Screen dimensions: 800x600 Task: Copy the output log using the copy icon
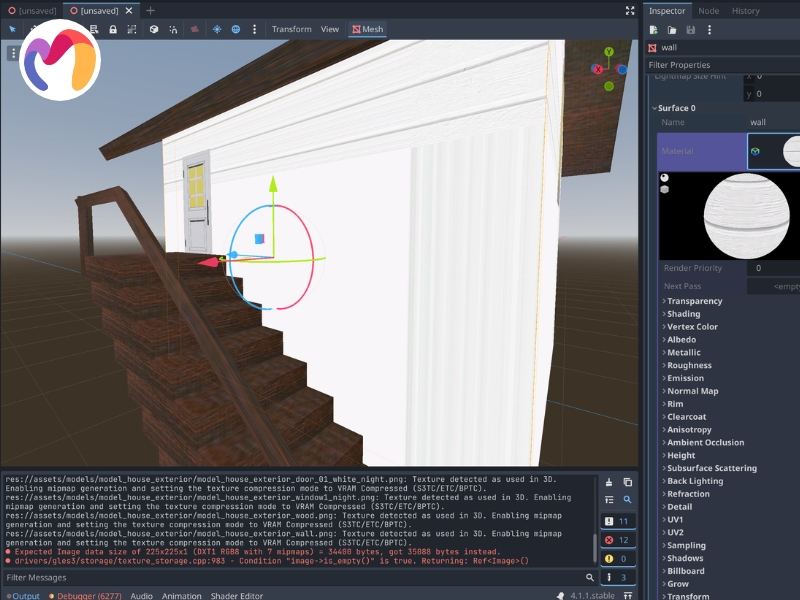627,482
